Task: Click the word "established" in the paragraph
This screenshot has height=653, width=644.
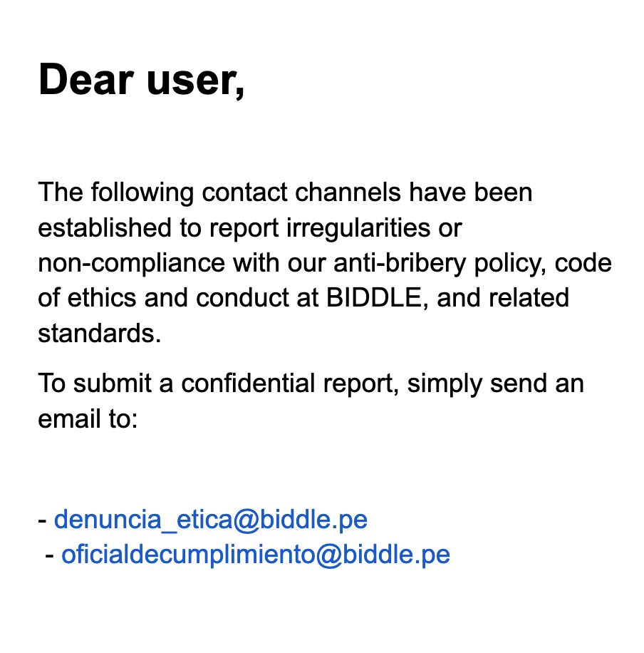Action: pos(105,228)
